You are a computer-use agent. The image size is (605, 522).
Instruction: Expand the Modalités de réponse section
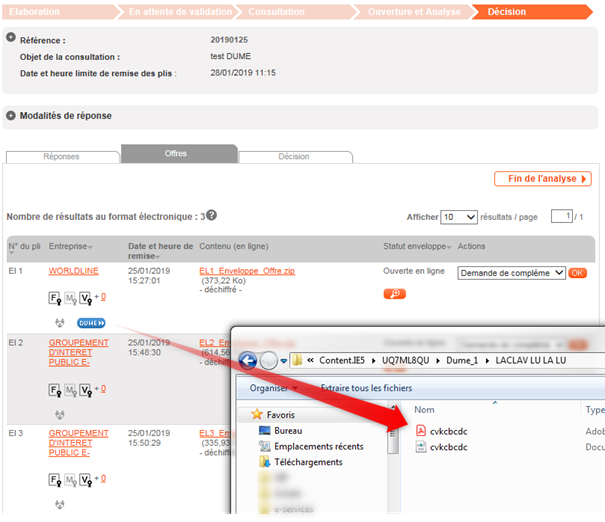click(11, 115)
